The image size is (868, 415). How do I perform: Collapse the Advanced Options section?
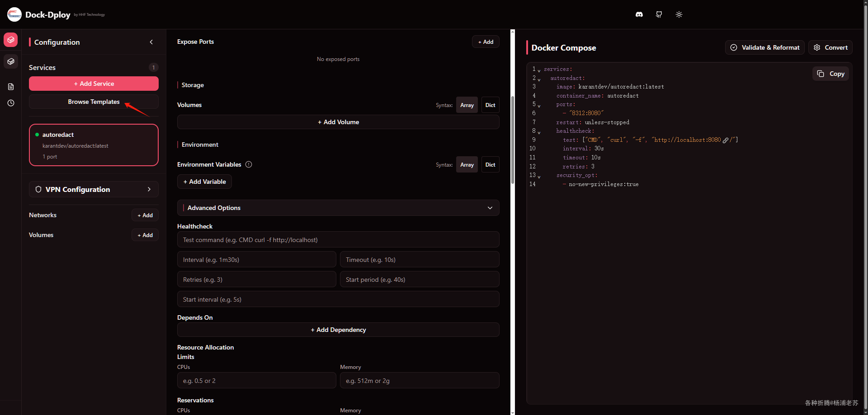338,208
